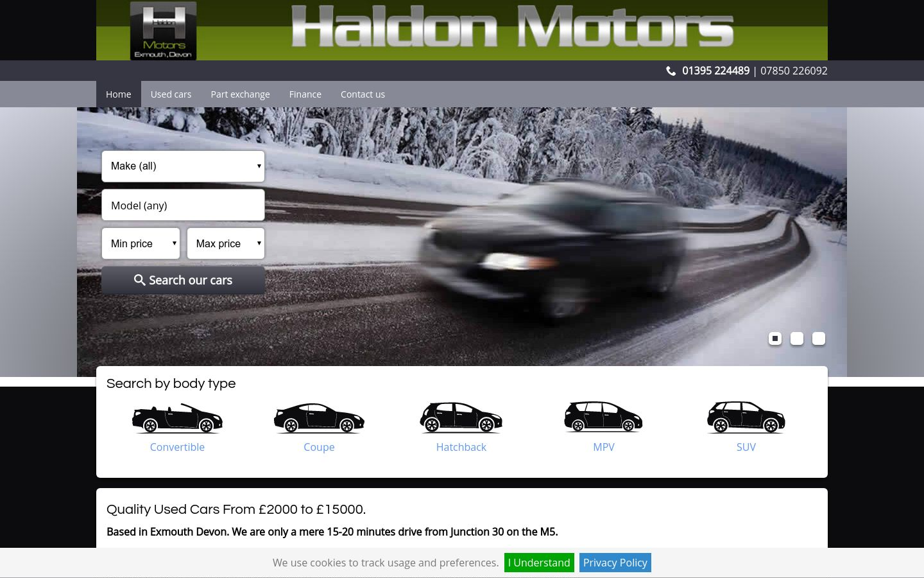This screenshot has width=924, height=578.
Task: Go to the Home menu item
Action: click(x=119, y=94)
